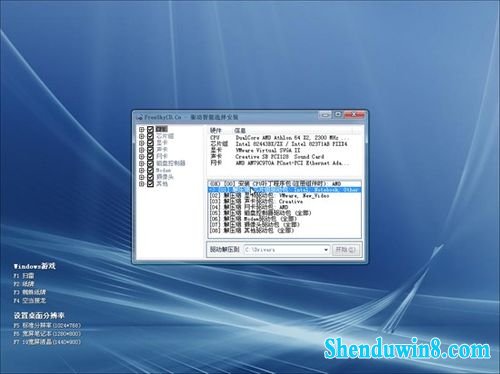Image resolution: width=500 pixels, height=374 pixels.
Task: Click F5 标准分辨率 (1024*768) option
Action: point(47,325)
